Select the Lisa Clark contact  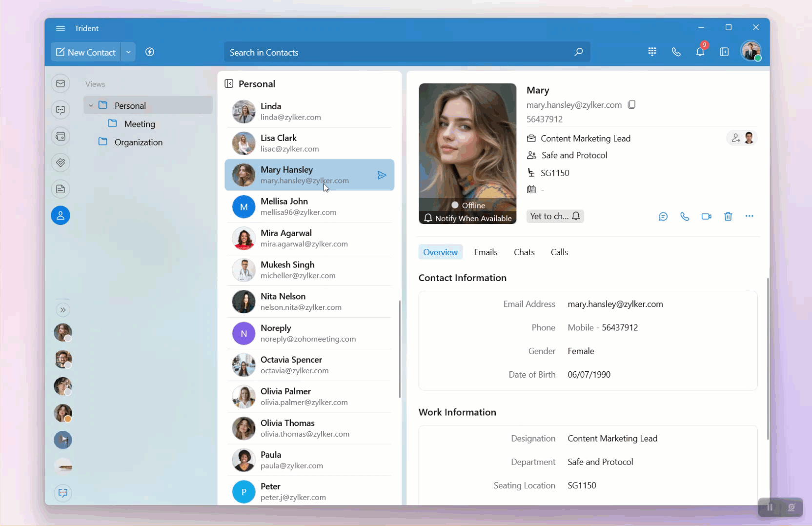(309, 143)
